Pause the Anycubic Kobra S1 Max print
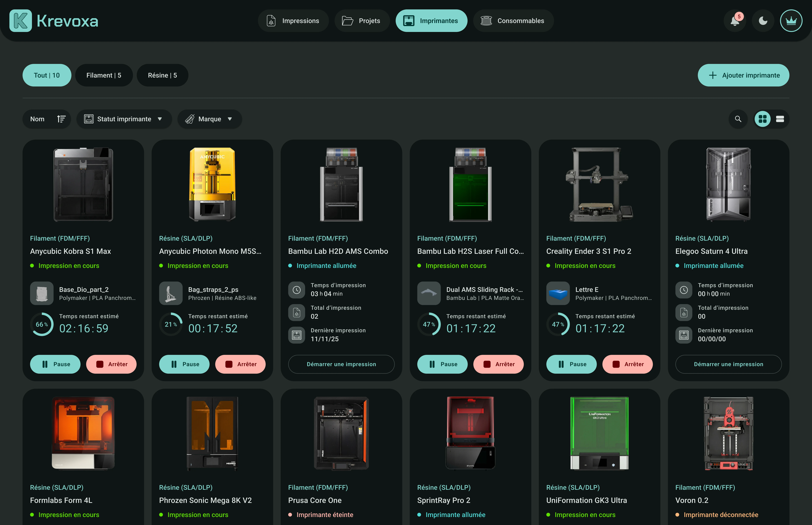 click(55, 364)
